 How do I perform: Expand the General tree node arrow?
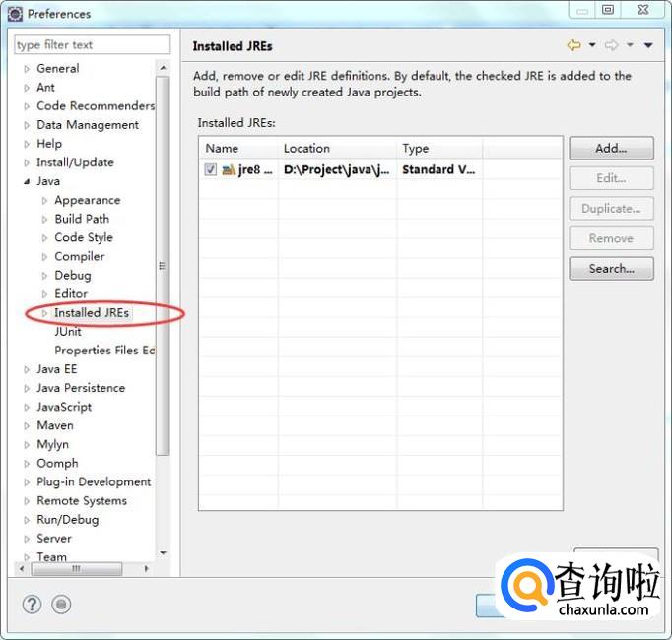pyautogui.click(x=27, y=69)
